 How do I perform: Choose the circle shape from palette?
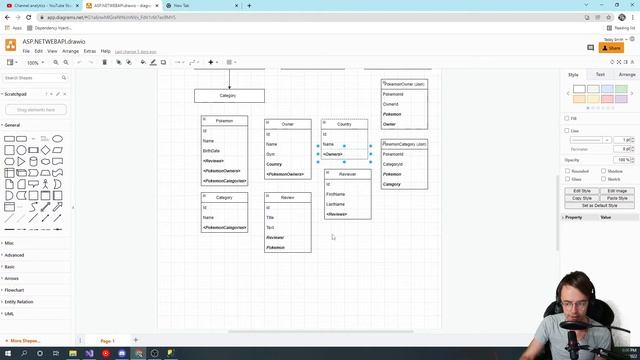[21, 150]
